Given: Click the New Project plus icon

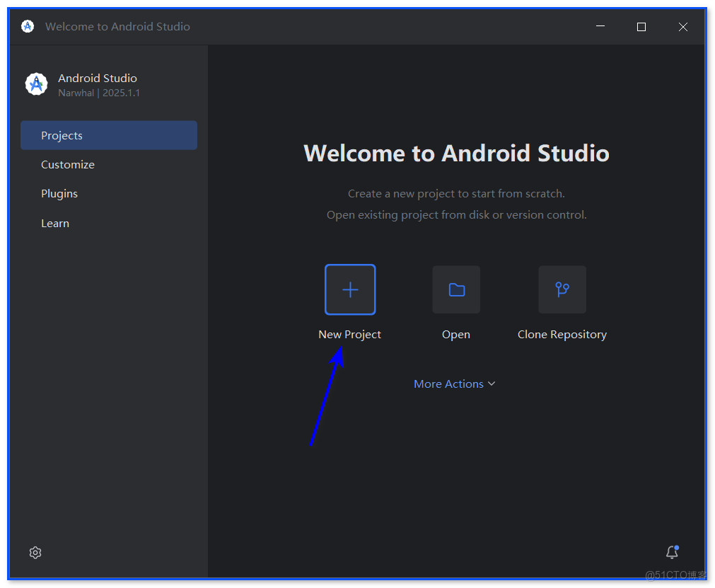Looking at the screenshot, I should (349, 289).
